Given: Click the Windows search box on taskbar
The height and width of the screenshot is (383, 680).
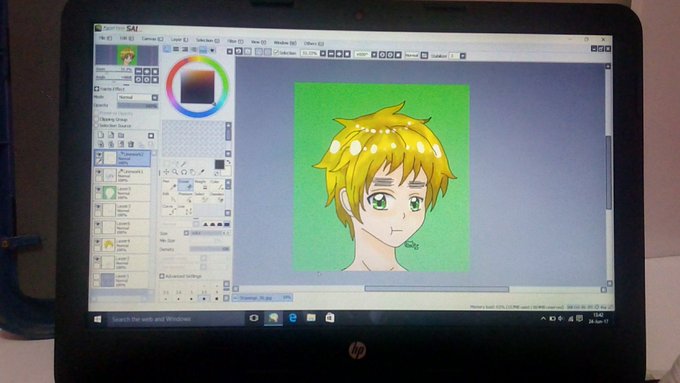Looking at the screenshot, I should click(x=175, y=319).
